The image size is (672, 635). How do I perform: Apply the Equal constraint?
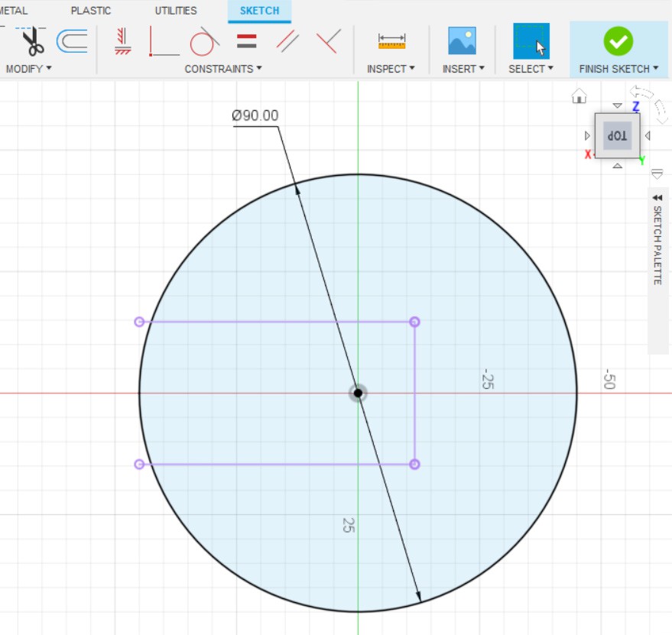(246, 41)
